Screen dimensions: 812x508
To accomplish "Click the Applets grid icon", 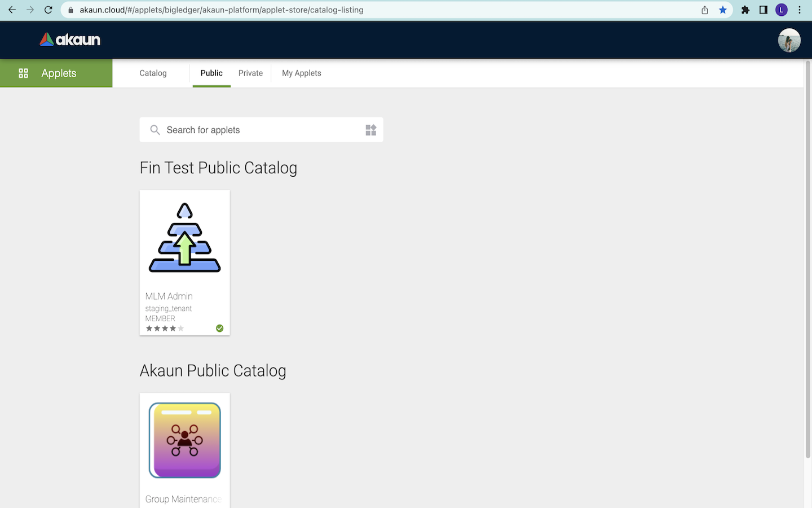I will pos(23,73).
